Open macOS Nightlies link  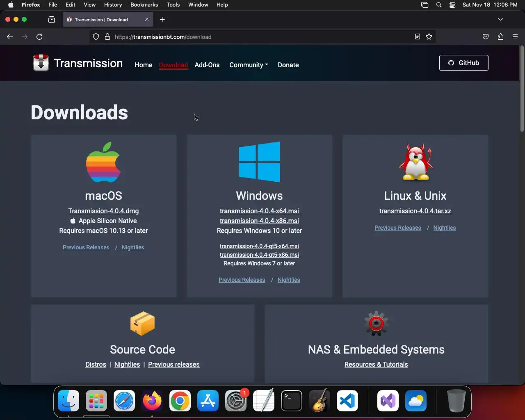click(133, 247)
